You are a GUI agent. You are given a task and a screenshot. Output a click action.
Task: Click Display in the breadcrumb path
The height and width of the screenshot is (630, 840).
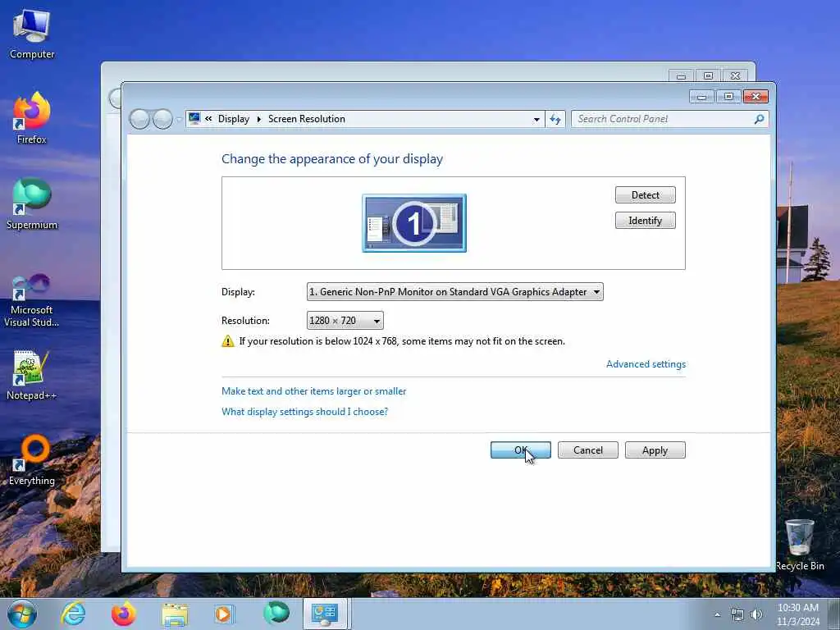[x=234, y=119]
